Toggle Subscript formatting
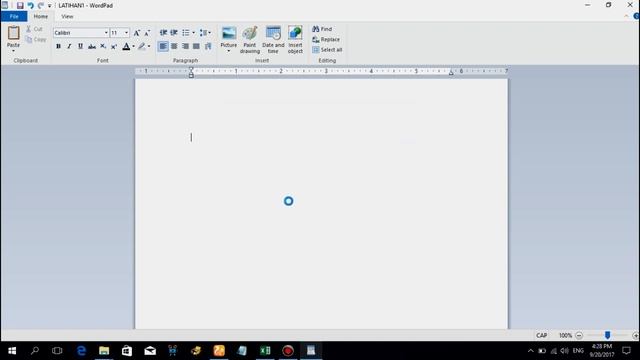 tap(103, 47)
